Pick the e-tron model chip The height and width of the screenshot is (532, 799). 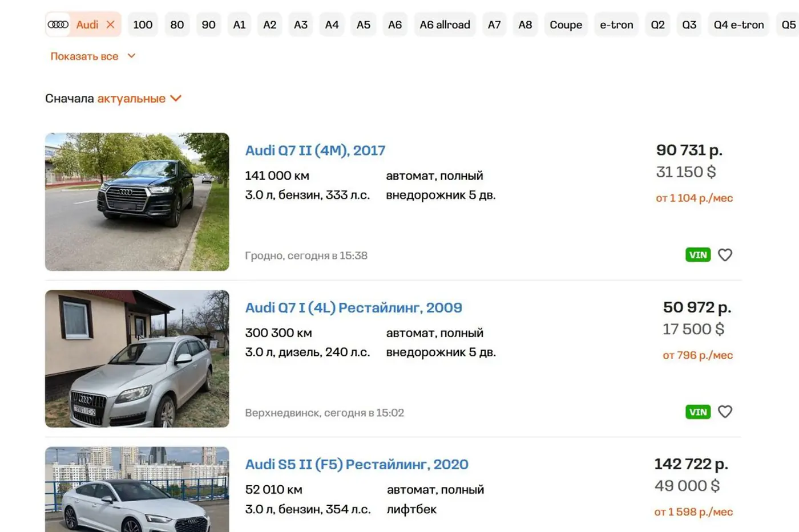pyautogui.click(x=616, y=25)
